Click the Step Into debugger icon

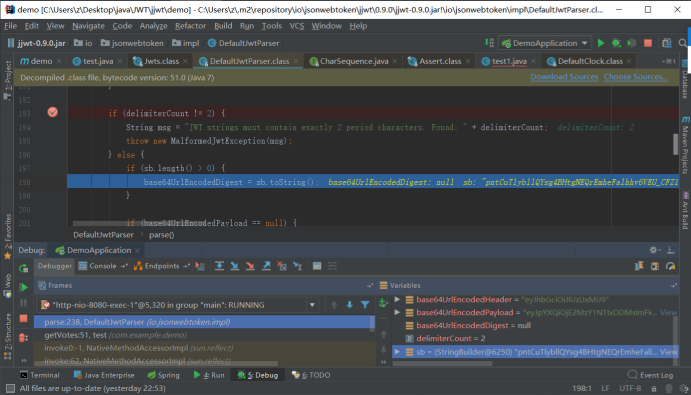[234, 266]
